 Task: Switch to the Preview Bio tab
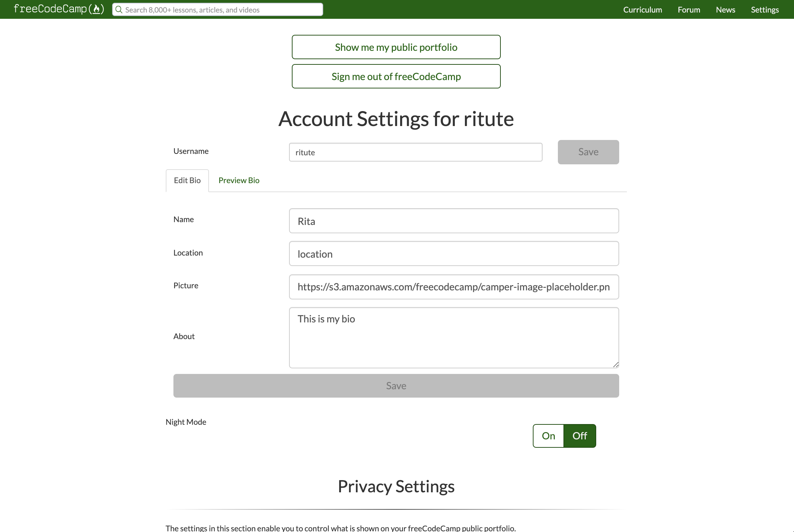(239, 180)
